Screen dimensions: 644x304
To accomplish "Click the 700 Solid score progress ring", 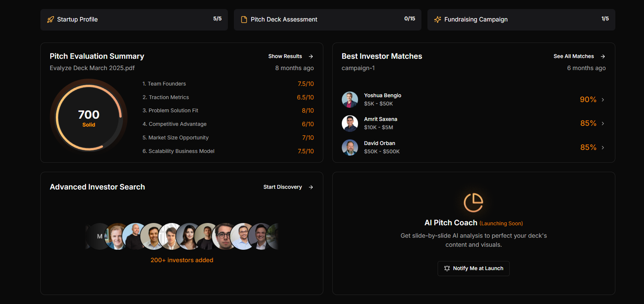I will pos(89,118).
